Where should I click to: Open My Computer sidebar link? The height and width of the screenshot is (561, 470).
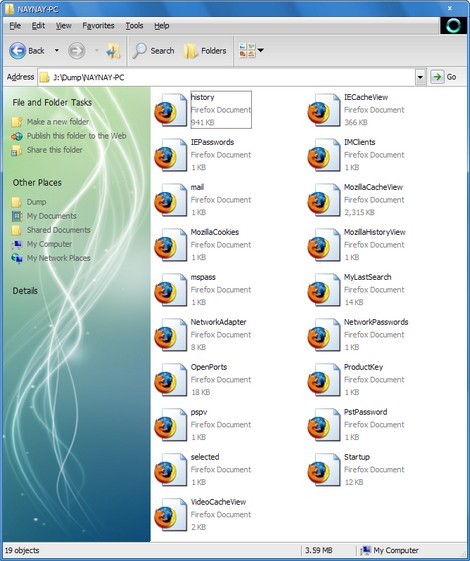pos(49,244)
